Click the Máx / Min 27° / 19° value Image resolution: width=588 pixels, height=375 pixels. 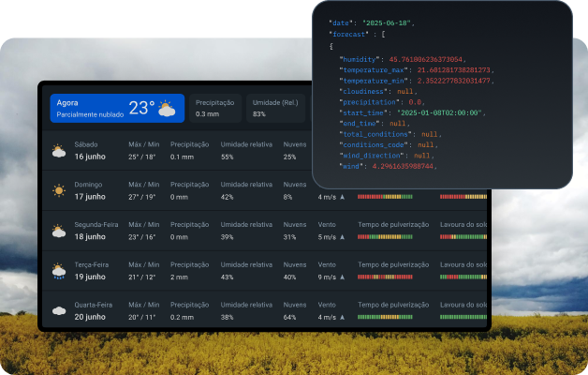click(x=141, y=197)
